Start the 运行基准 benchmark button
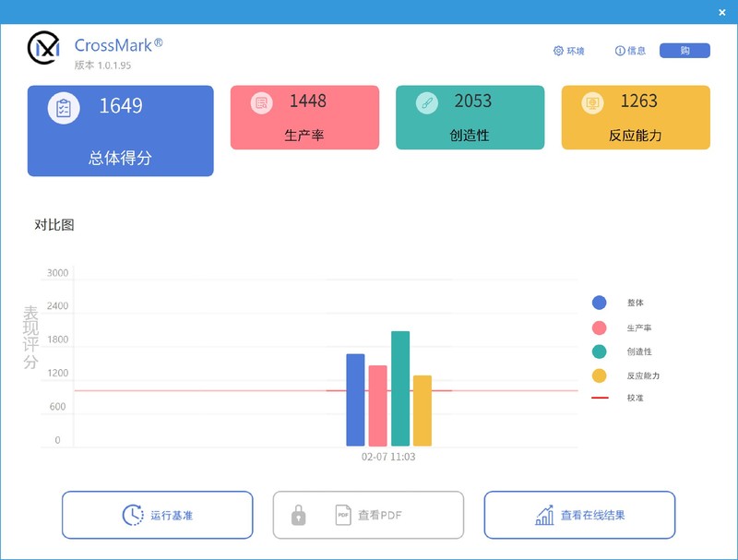This screenshot has width=738, height=560. click(157, 515)
